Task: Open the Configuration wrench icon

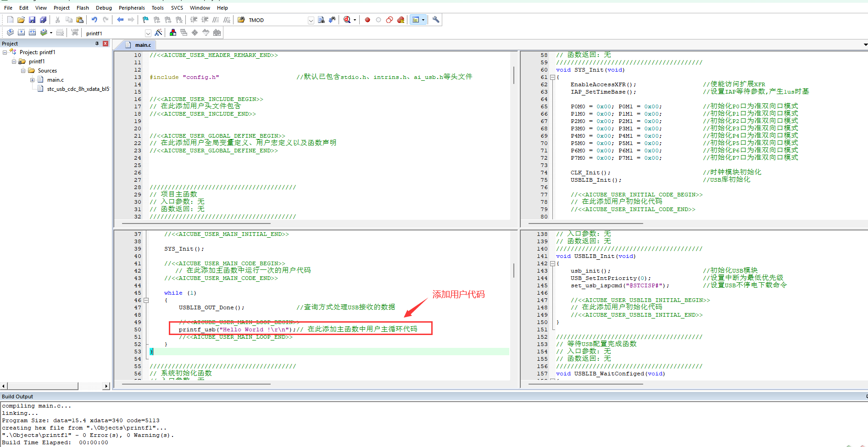Action: tap(436, 20)
